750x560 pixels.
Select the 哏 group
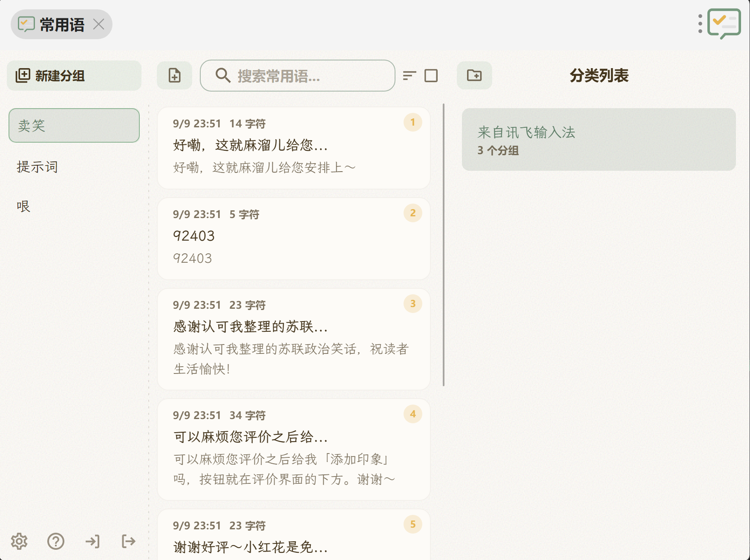point(74,206)
